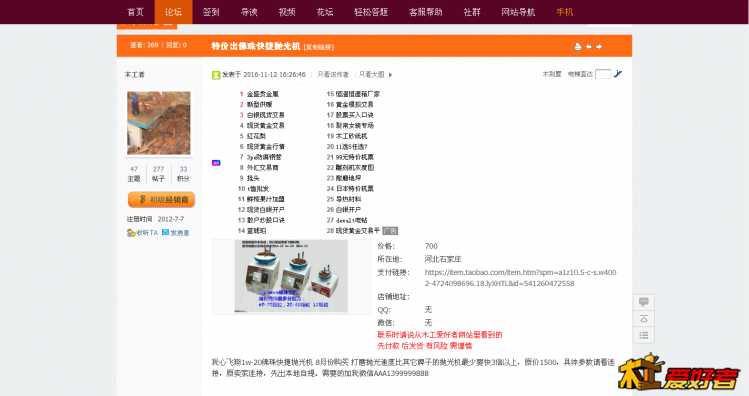749x396 pixels.
Task: Click the print icon in orange header
Action: (x=578, y=46)
